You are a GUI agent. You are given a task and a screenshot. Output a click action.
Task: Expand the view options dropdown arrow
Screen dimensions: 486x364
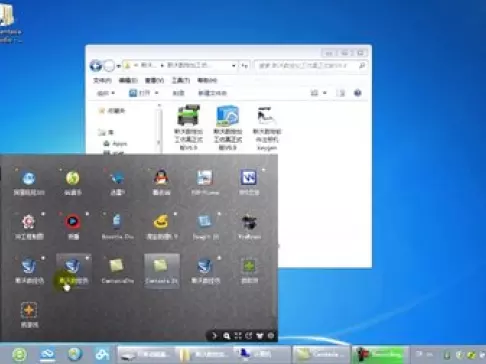(324, 93)
